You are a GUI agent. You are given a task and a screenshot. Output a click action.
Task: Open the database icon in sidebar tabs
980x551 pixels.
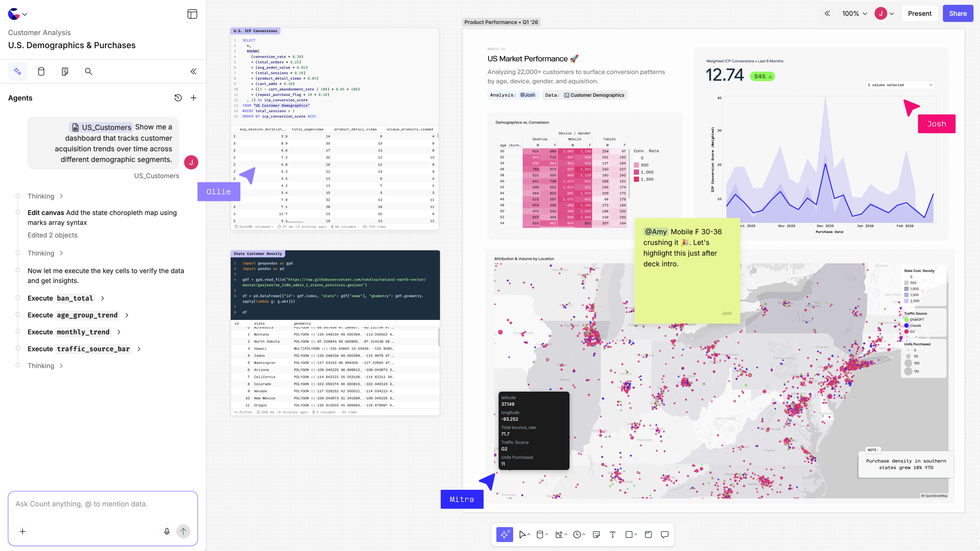41,72
